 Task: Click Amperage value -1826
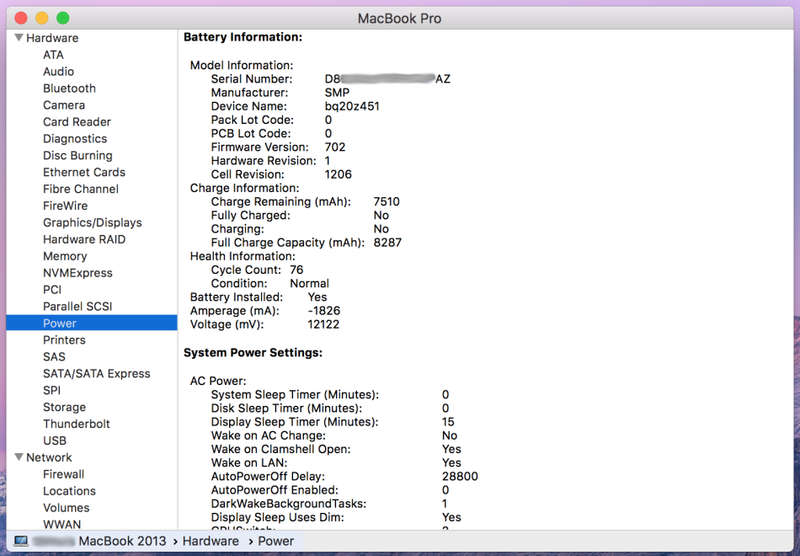click(324, 310)
